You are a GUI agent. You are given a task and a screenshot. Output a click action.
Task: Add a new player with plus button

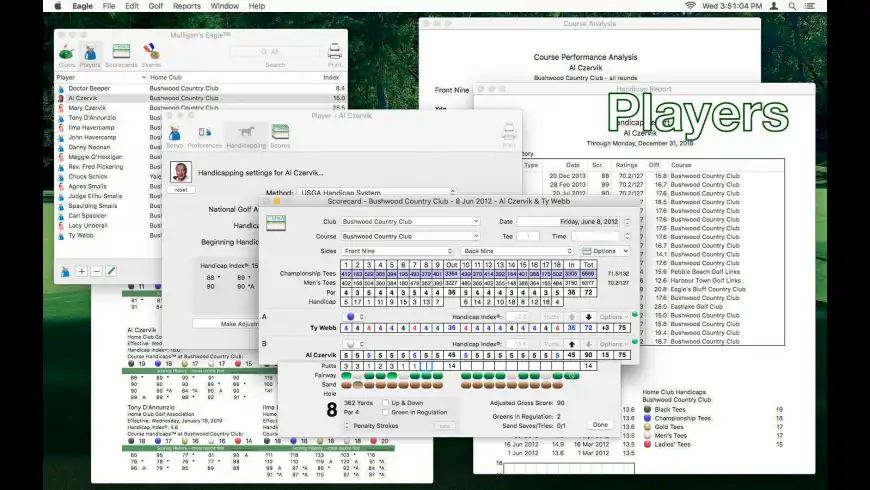click(82, 271)
